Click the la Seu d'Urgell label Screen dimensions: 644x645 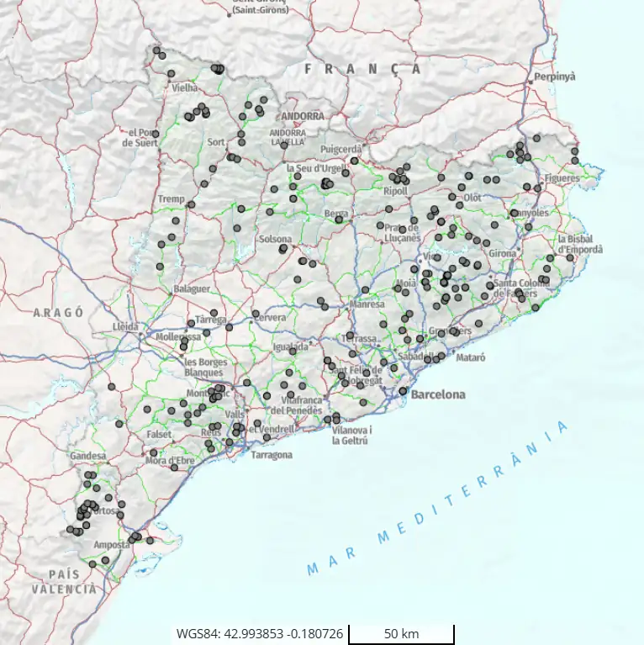(316, 168)
